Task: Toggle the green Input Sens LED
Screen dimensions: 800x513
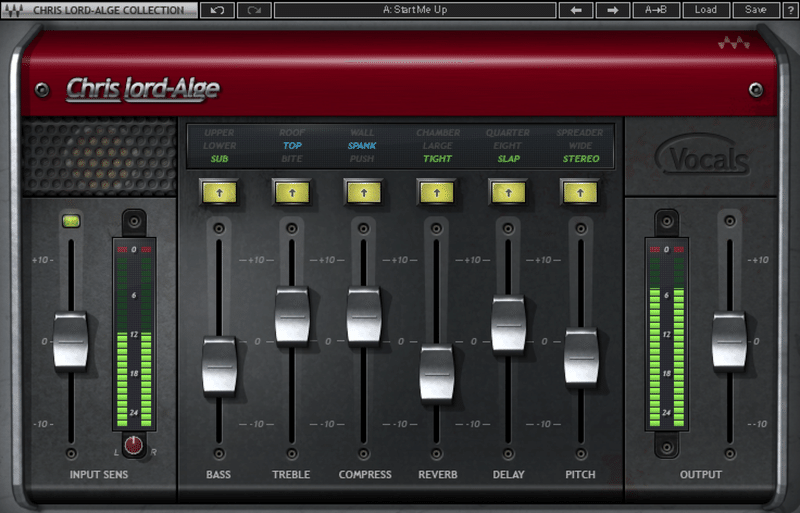Action: point(71,221)
